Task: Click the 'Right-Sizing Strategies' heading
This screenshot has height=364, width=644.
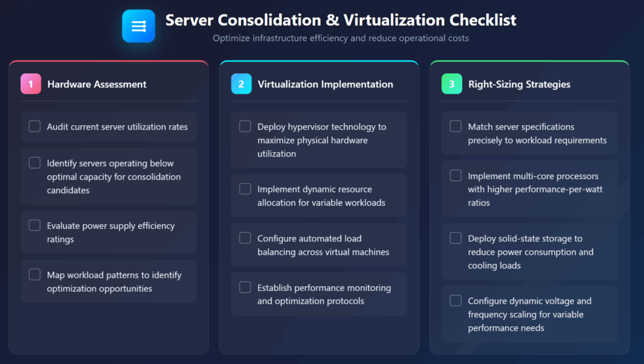Action: tap(520, 84)
